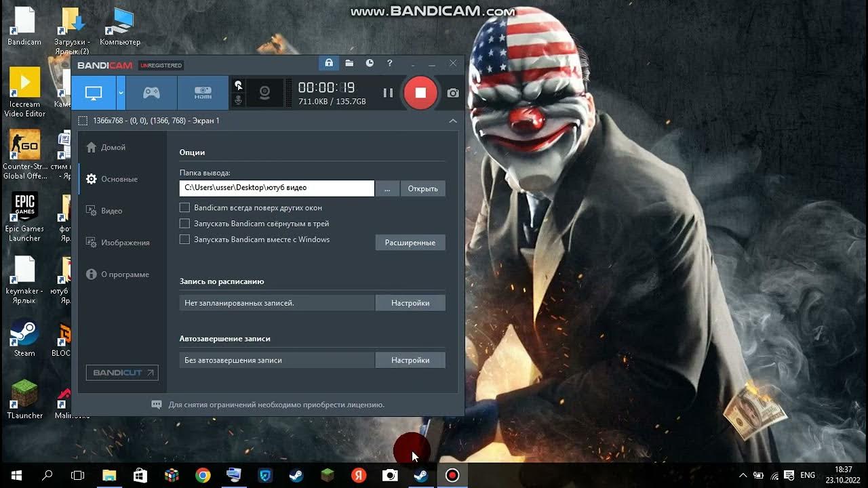This screenshot has width=868, height=488.
Task: Open Microsoft Store from the taskbar
Action: click(x=140, y=475)
